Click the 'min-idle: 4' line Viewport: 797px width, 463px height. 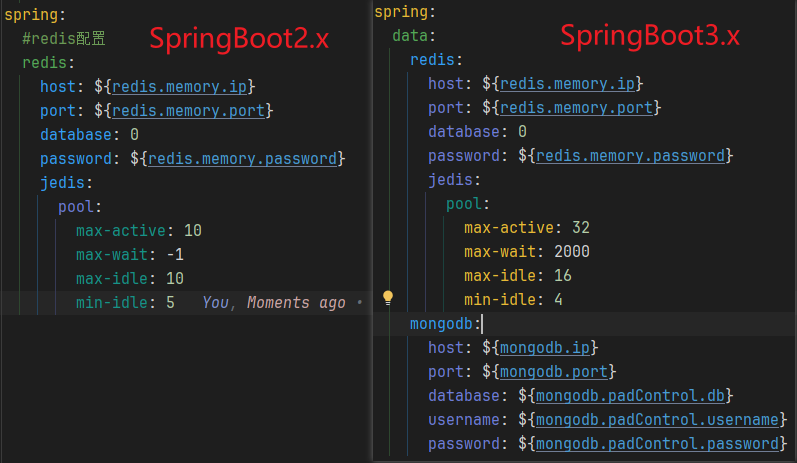tap(513, 300)
